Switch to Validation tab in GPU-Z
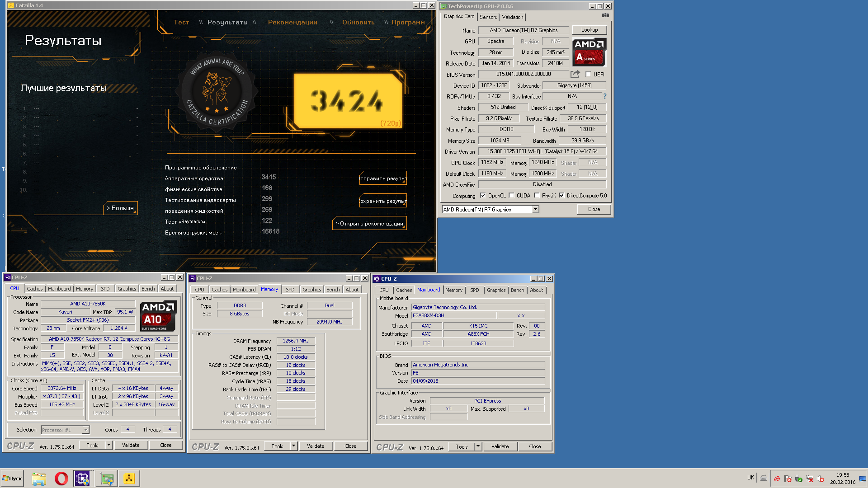 click(513, 17)
